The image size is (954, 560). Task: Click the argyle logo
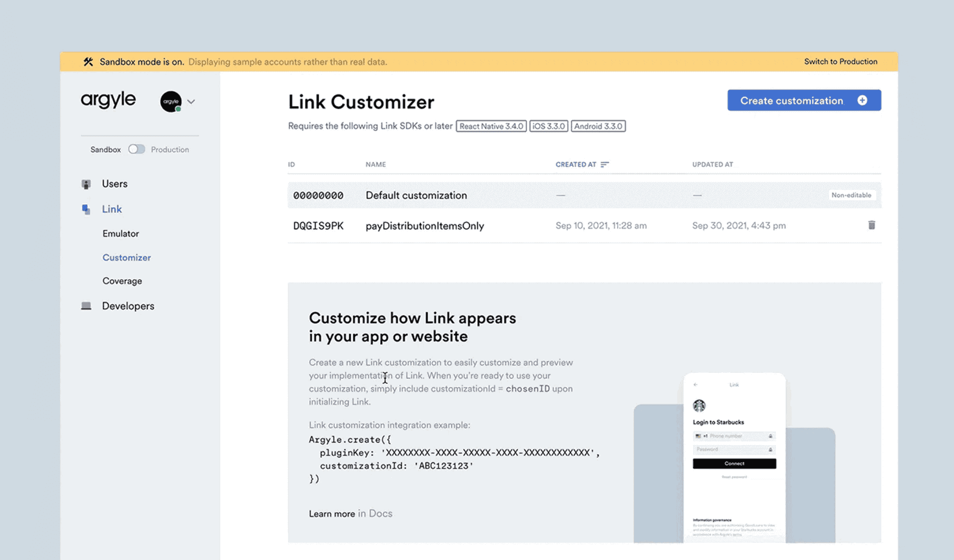pyautogui.click(x=108, y=100)
